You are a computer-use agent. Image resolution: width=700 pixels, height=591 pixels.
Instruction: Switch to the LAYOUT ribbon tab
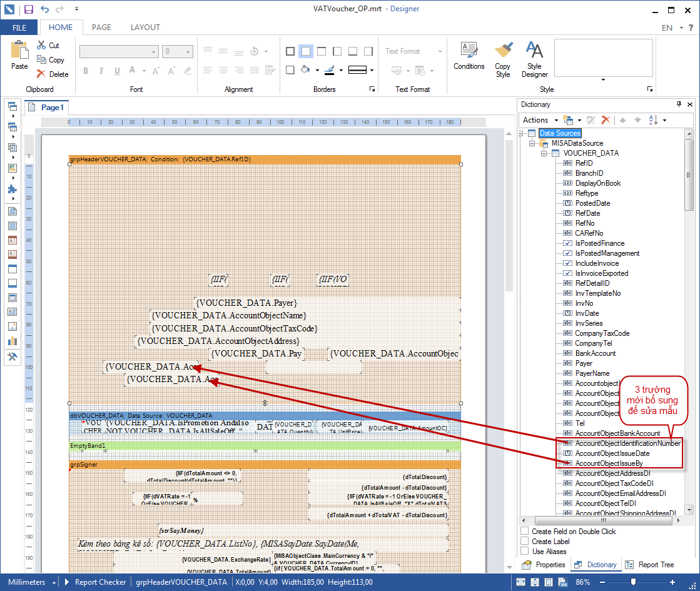coord(145,28)
